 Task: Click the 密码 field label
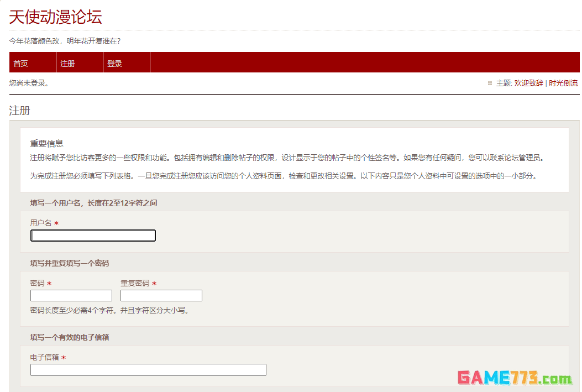(x=38, y=283)
